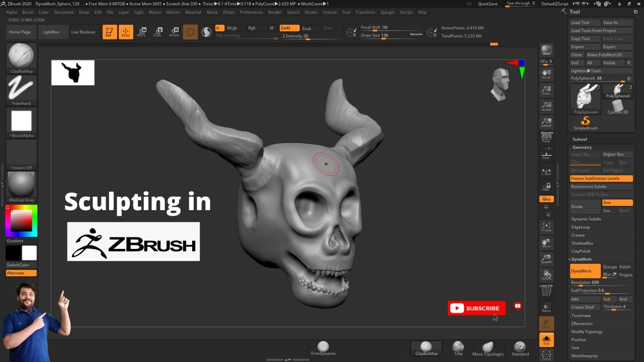Click the Load Tool button
The width and height of the screenshot is (644, 362).
585,23
